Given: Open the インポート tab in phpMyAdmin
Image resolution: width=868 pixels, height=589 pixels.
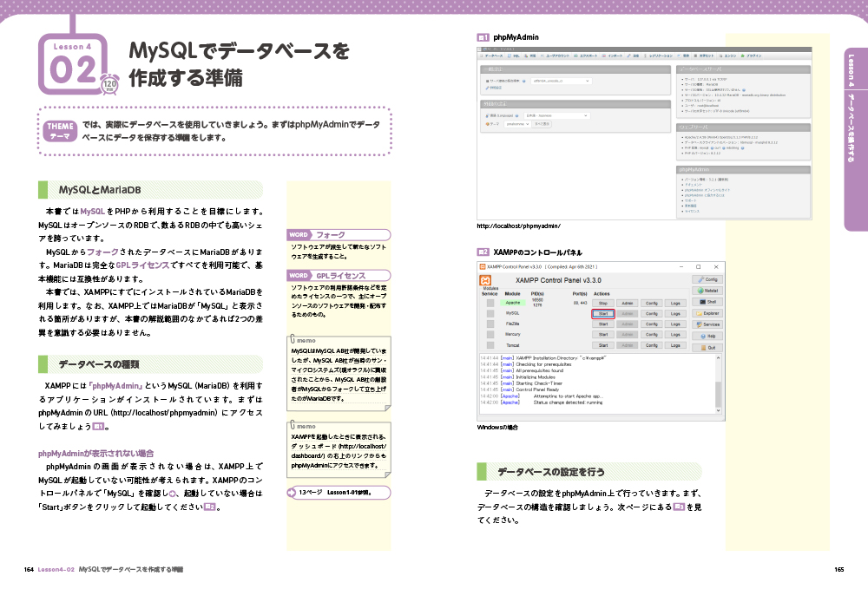Looking at the screenshot, I should pyautogui.click(x=614, y=56).
